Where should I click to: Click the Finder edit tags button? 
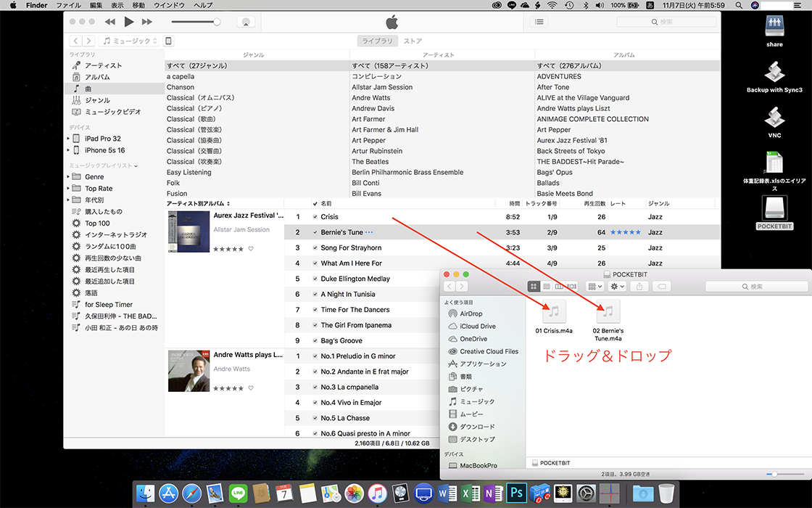pyautogui.click(x=661, y=287)
